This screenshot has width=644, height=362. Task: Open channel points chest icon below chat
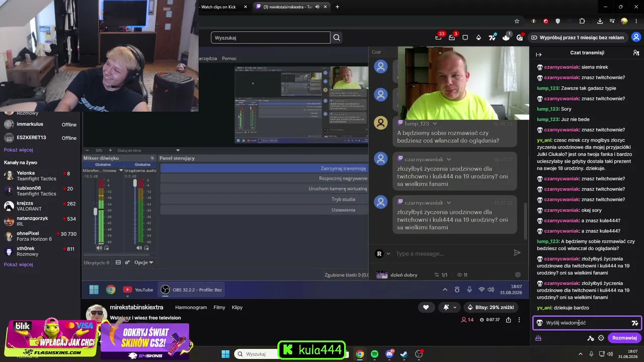tap(538, 338)
